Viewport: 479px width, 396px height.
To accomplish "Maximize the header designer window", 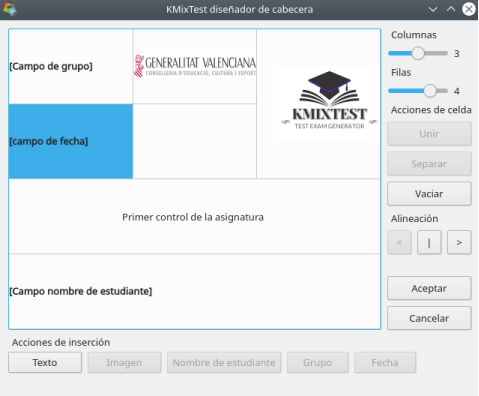I will [451, 9].
